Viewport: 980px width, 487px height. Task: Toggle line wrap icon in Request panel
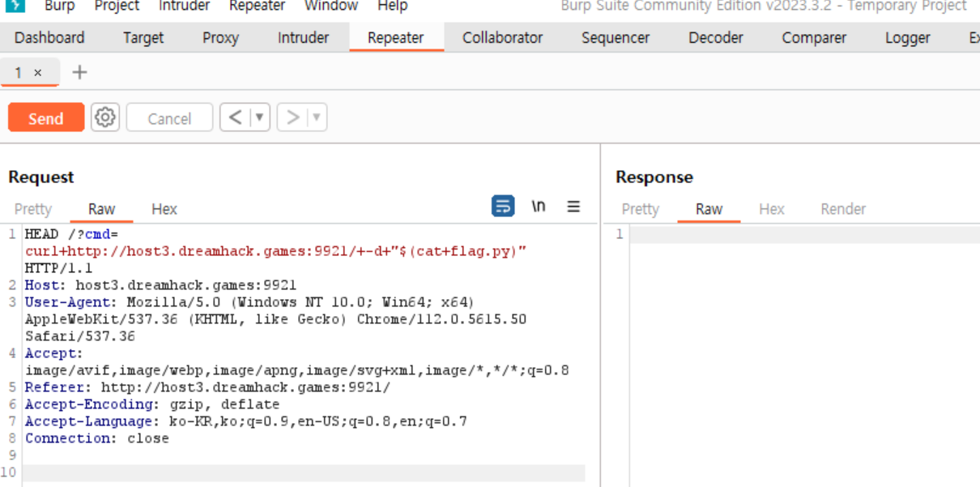[503, 207]
